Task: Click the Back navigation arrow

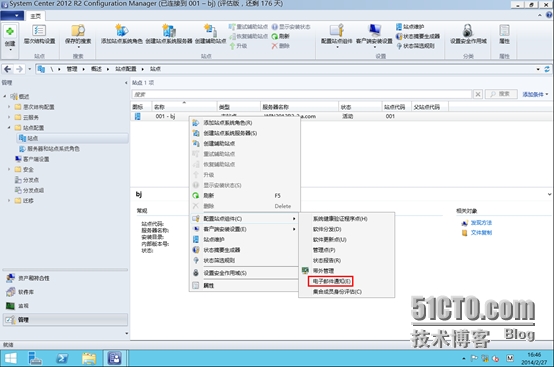Action: pyautogui.click(x=7, y=69)
